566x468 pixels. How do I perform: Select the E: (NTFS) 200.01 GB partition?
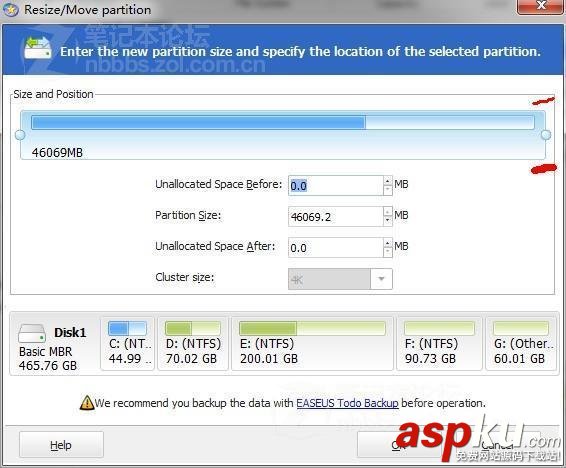pos(312,343)
